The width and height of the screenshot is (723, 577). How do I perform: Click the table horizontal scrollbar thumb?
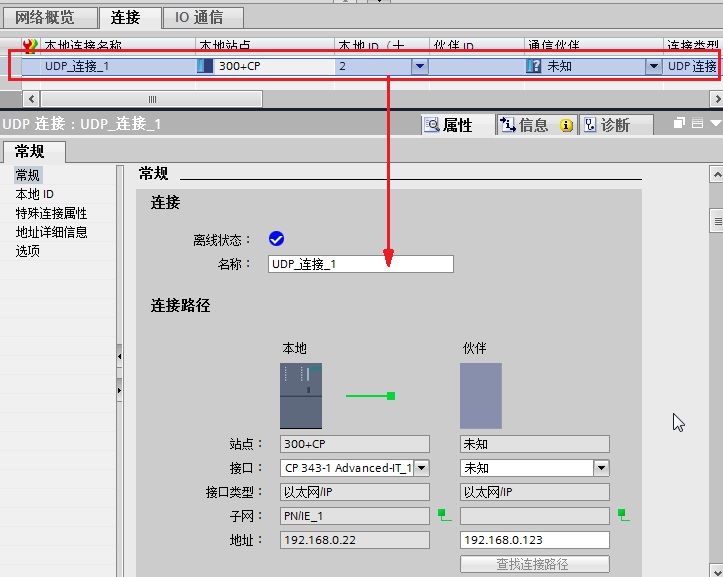pyautogui.click(x=152, y=99)
